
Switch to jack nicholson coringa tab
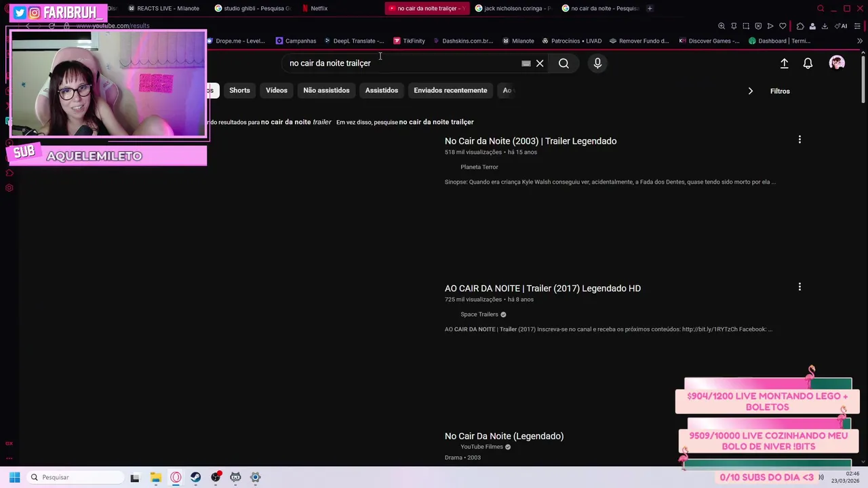pos(513,8)
